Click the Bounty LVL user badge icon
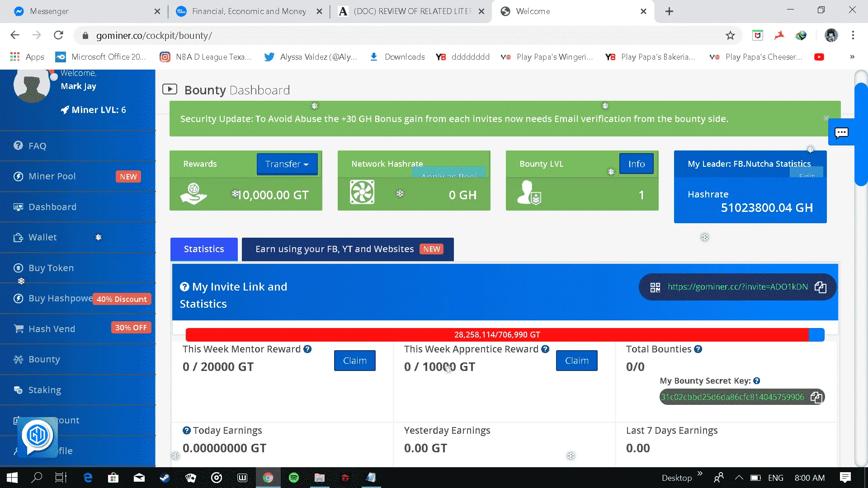868x488 pixels. click(529, 193)
